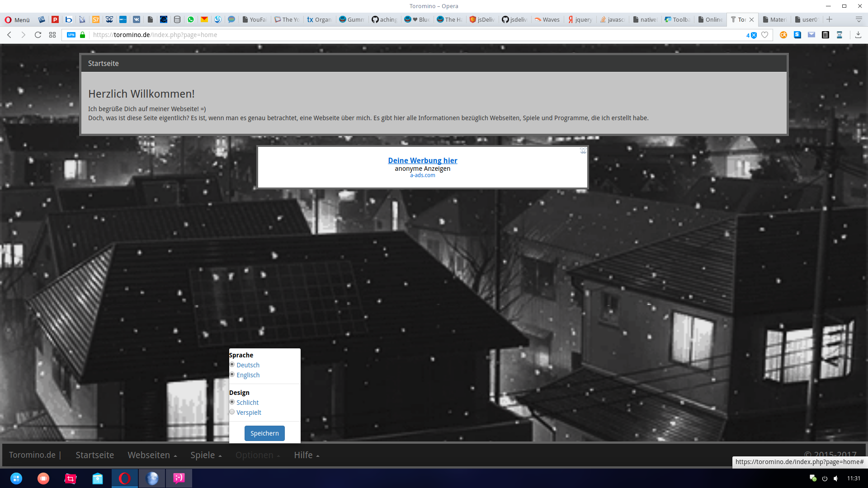The width and height of the screenshot is (868, 488).
Task: Click the downloads icon in the toolbar
Action: pos(858,35)
